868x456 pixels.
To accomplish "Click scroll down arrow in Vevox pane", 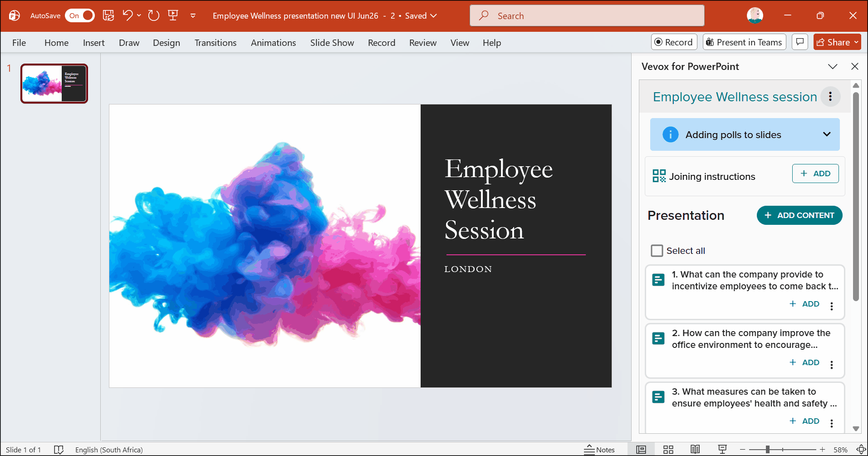I will [x=856, y=428].
